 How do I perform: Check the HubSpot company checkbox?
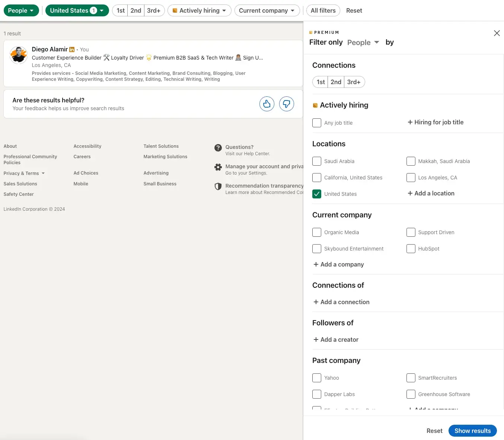(411, 249)
